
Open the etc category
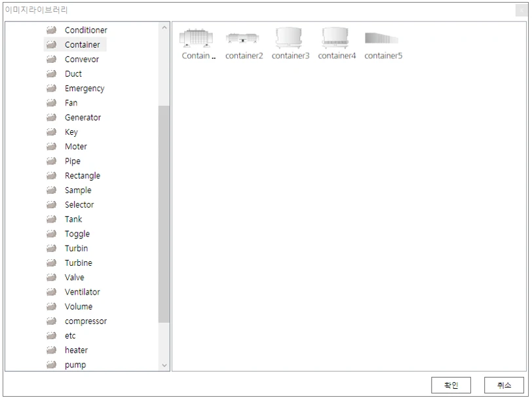point(70,336)
